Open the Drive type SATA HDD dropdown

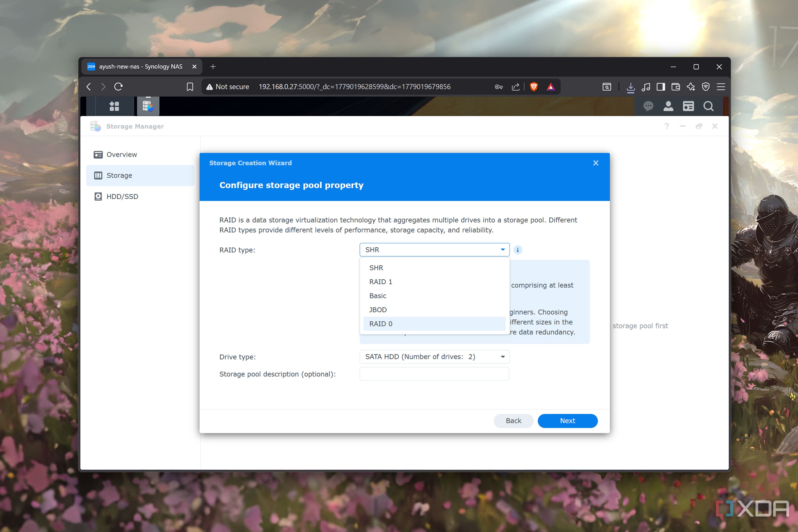[434, 357]
